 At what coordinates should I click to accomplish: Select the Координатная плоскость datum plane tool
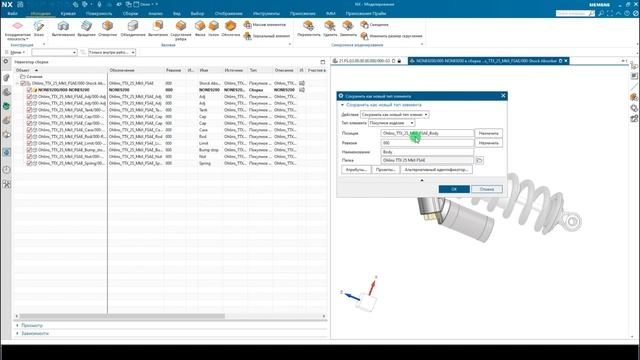[x=18, y=30]
